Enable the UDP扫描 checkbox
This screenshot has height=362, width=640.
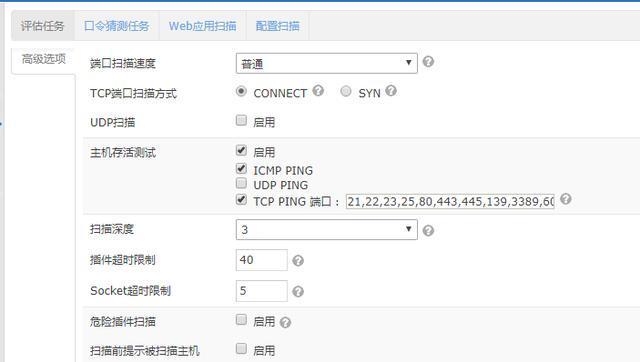[241, 120]
